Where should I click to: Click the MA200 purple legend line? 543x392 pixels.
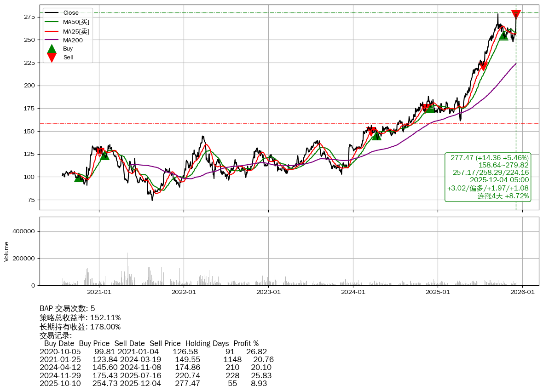[52, 40]
